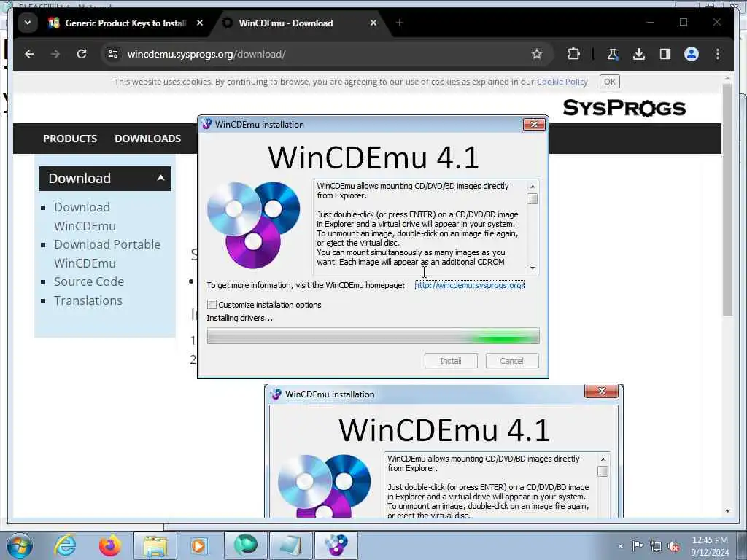Screen dimensions: 747x560
Task: Open the Cookie Policy link
Action: click(562, 82)
